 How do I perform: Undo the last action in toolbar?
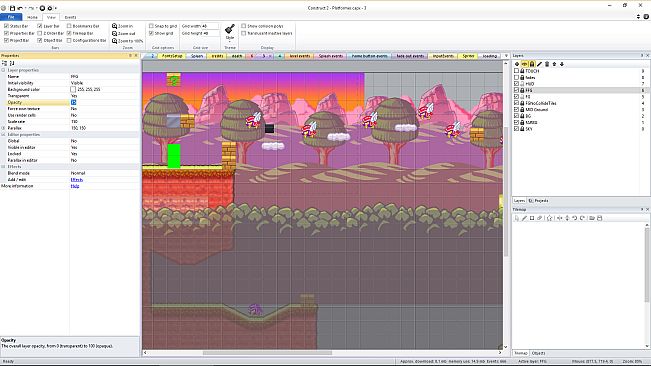(20, 8)
